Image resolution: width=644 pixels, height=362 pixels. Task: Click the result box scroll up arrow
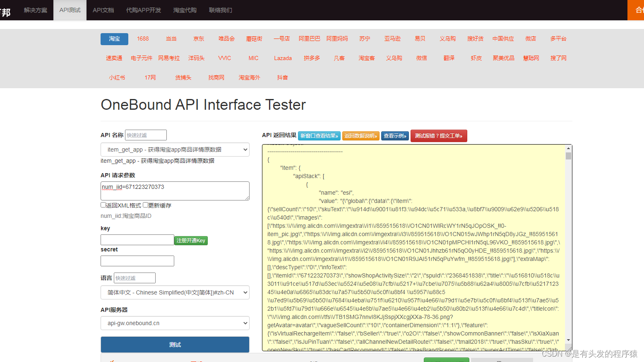[x=568, y=148]
